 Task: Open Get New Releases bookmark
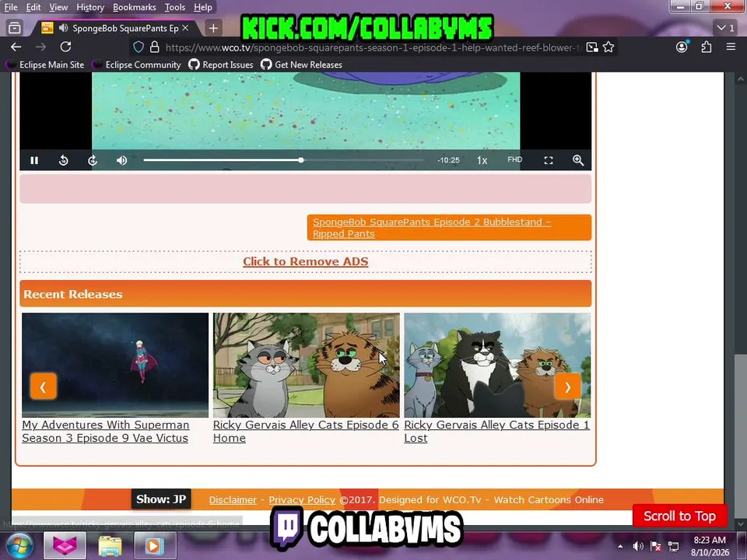[302, 65]
